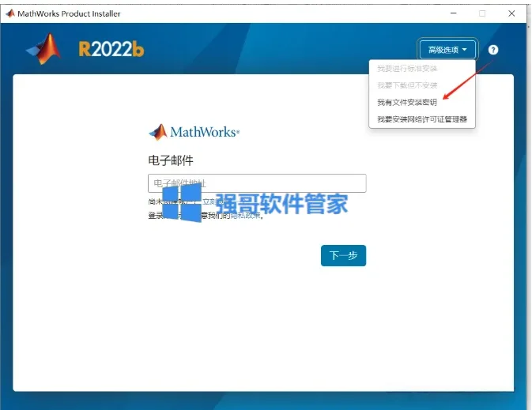532x410 pixels.
Task: Open the 隐私政策 privacy policy link
Action: (x=245, y=216)
